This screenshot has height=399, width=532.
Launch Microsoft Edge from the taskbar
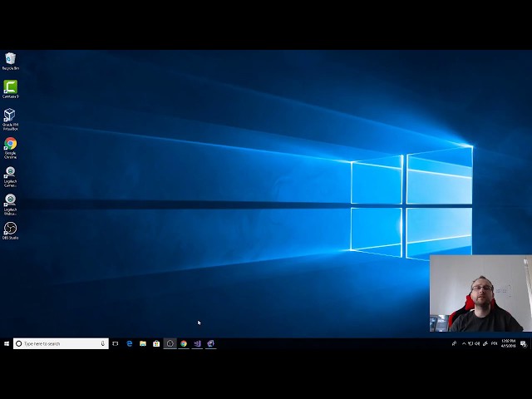point(130,343)
